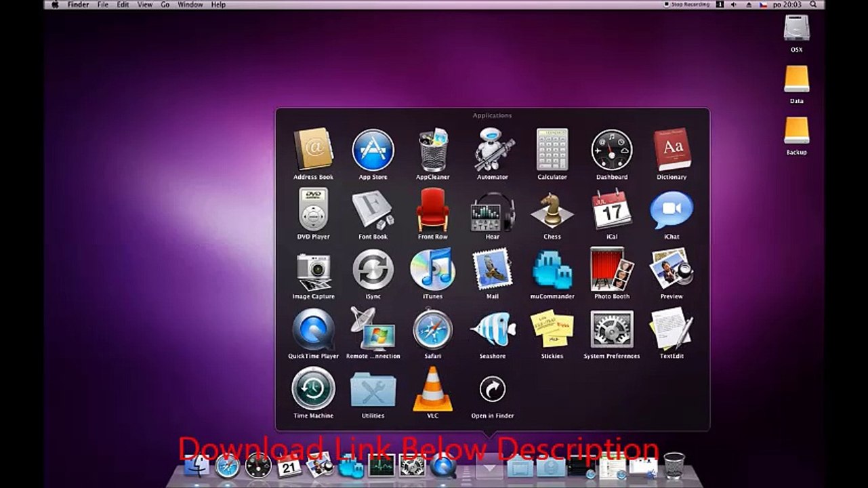
Task: Open iCal in the Applications stack grid
Action: point(612,209)
